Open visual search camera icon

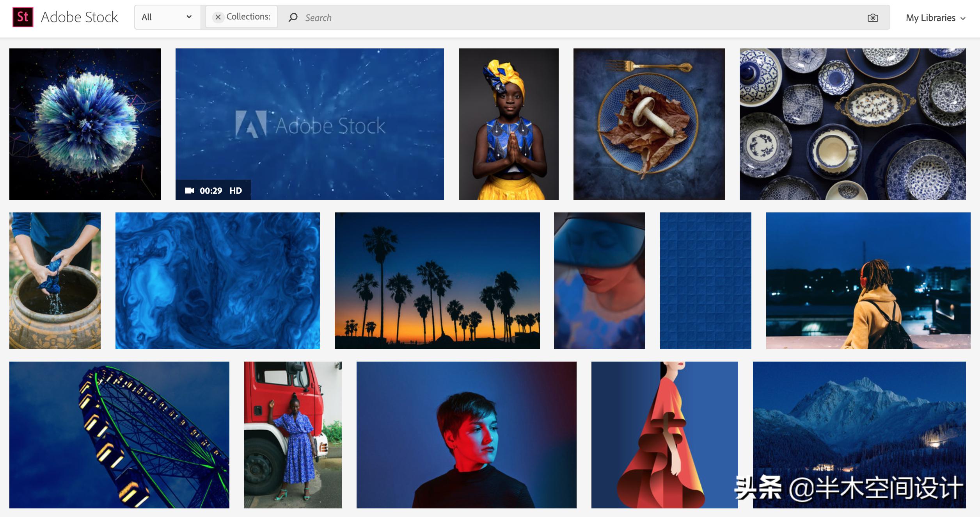(x=873, y=18)
